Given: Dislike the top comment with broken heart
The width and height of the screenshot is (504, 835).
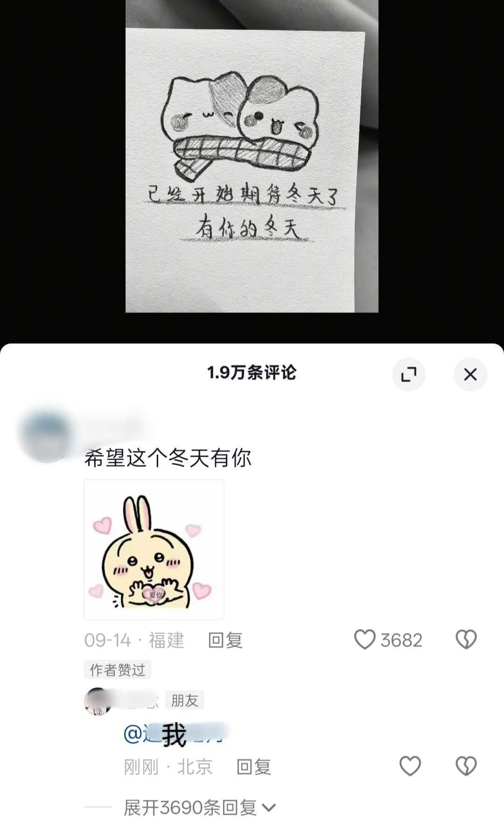Looking at the screenshot, I should pos(466,639).
